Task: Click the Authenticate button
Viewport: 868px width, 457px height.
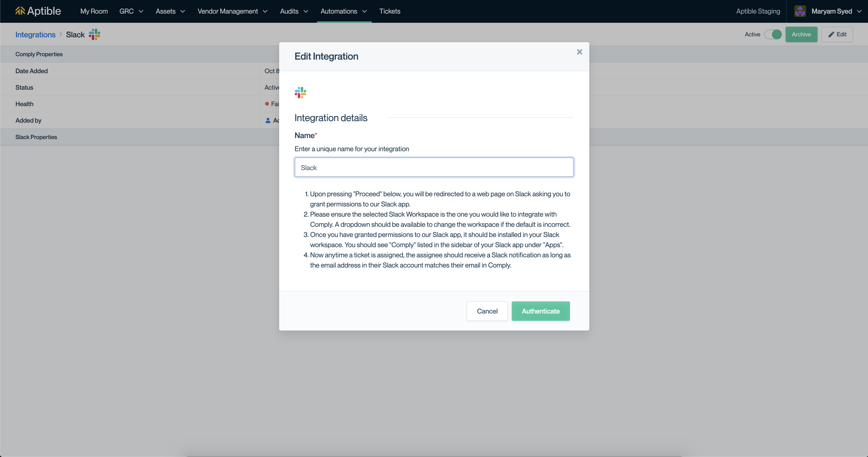Action: 540,311
